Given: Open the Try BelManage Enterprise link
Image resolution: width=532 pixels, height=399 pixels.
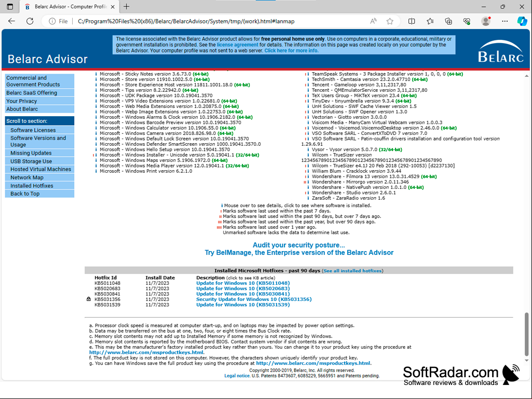Looking at the screenshot, I should [x=299, y=253].
